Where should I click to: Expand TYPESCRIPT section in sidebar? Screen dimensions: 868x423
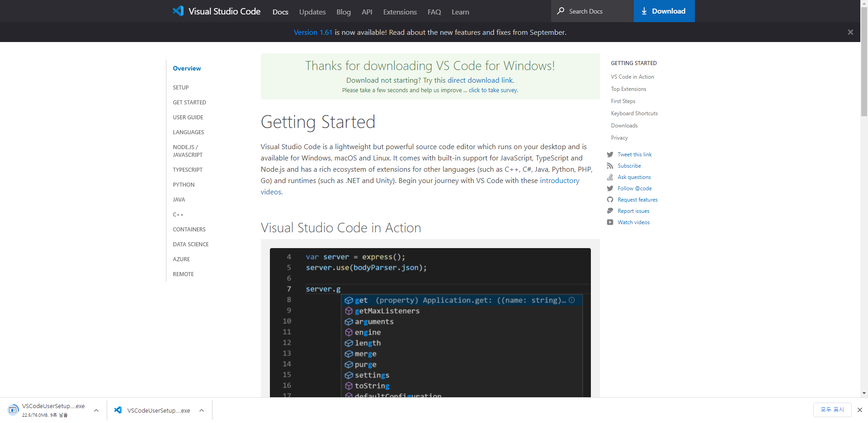pyautogui.click(x=188, y=169)
